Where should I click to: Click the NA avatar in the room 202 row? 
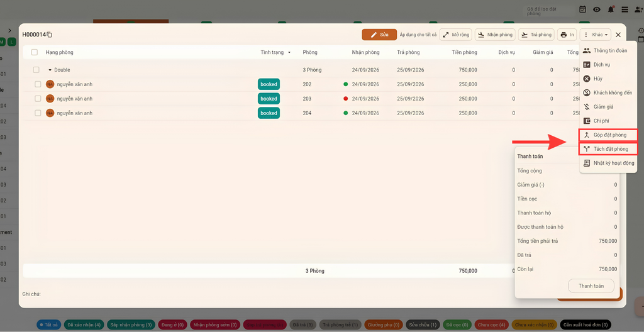[x=50, y=84]
